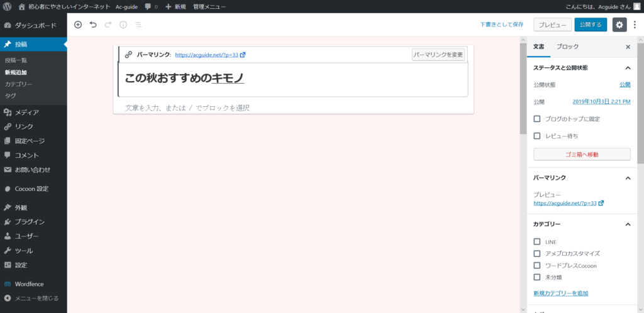Open the 新規 admin bar menu
The height and width of the screenshot is (313, 644).
point(175,6)
